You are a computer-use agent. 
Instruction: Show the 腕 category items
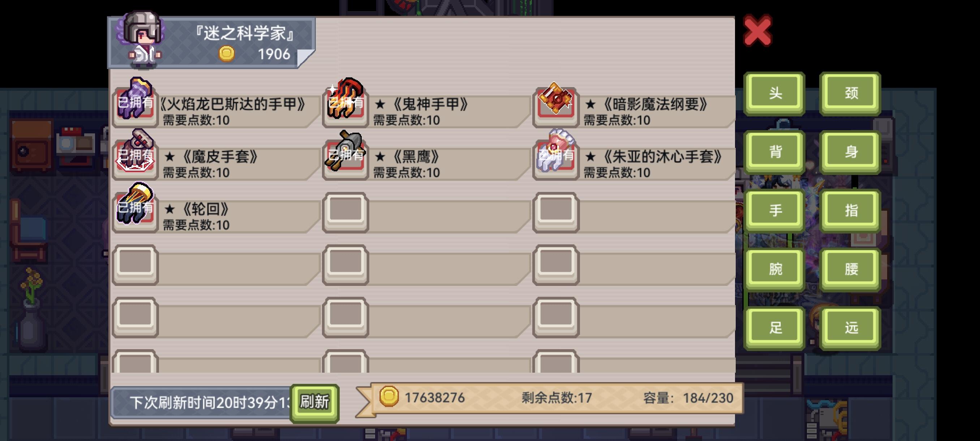pos(774,269)
